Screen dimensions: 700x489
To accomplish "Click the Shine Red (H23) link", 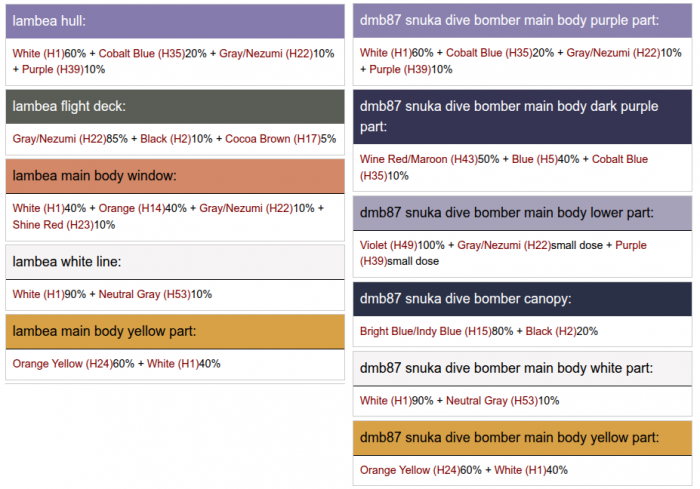I will pyautogui.click(x=52, y=225).
